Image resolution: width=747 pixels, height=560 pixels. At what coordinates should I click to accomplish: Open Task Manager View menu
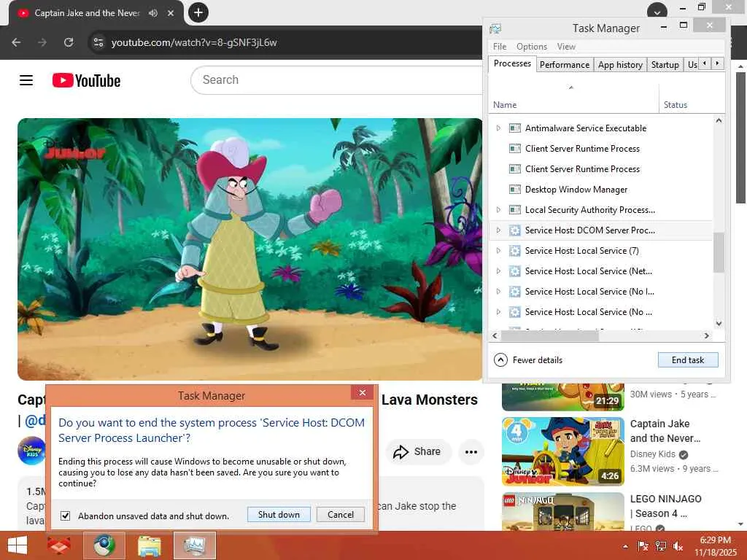click(x=566, y=47)
